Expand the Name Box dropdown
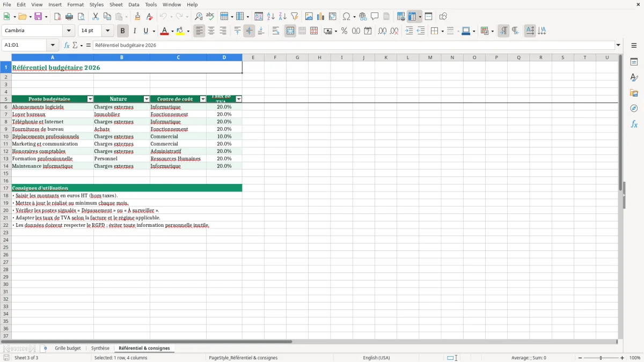Screen dimensions: 644x362 (53, 45)
